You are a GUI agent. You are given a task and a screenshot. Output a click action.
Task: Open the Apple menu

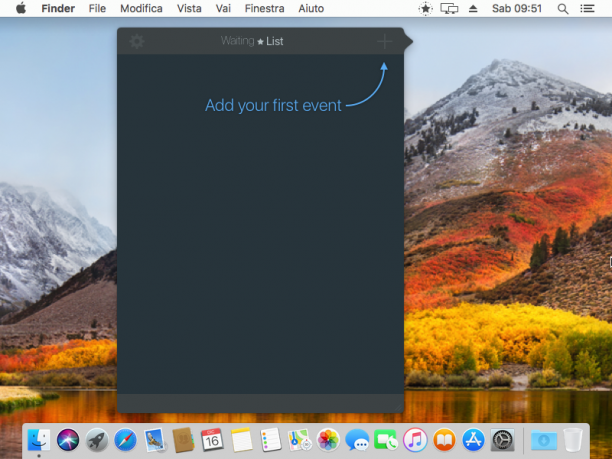(21, 8)
